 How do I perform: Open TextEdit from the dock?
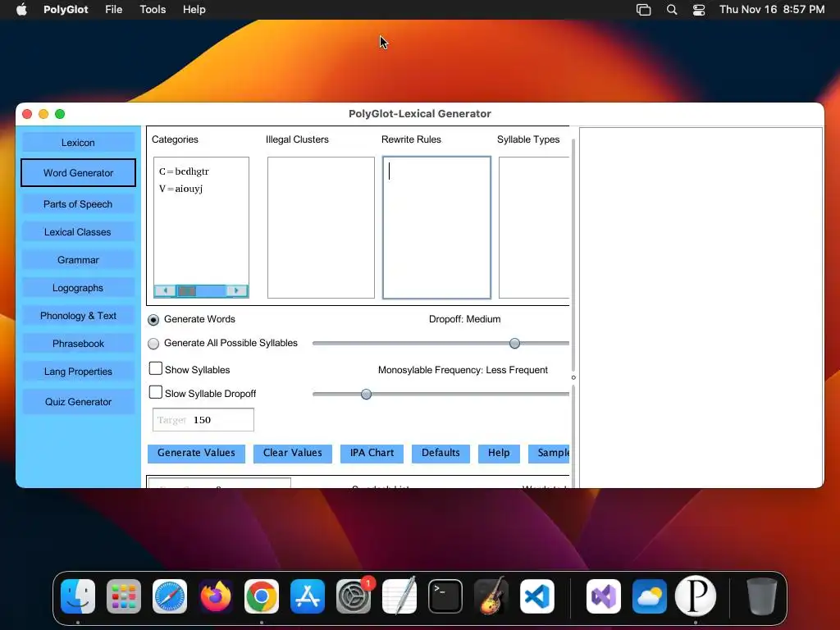click(x=399, y=596)
